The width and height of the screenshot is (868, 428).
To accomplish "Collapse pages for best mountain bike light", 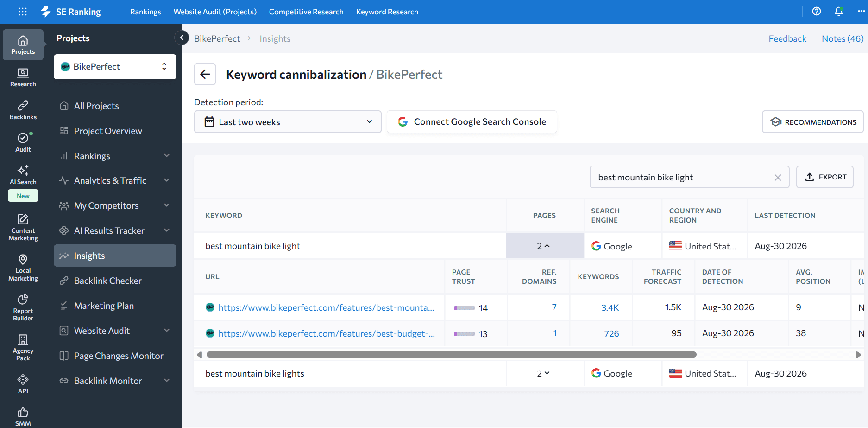I will click(544, 246).
